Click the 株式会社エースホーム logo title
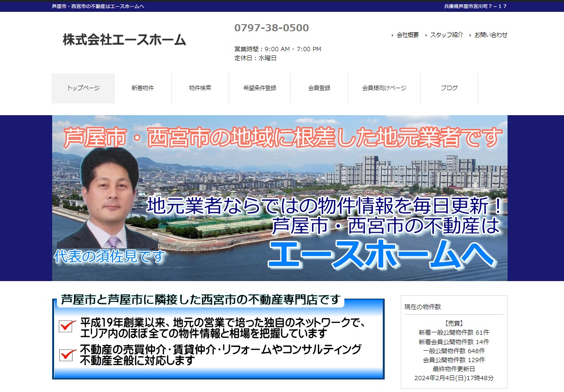The height and width of the screenshot is (392, 564). pos(124,39)
